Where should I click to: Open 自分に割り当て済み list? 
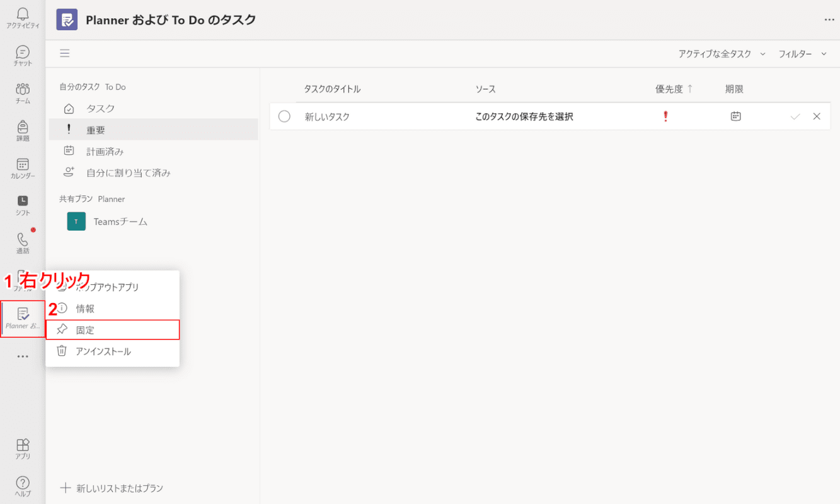point(154,173)
